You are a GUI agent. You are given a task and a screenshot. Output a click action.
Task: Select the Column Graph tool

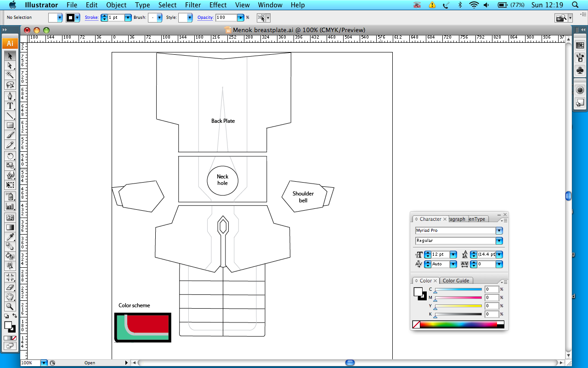[x=10, y=206]
